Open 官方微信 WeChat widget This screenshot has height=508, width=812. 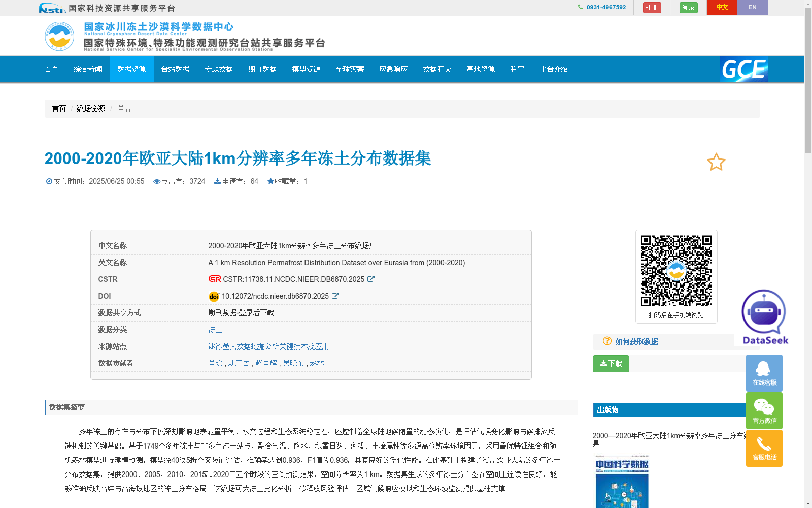[764, 410]
